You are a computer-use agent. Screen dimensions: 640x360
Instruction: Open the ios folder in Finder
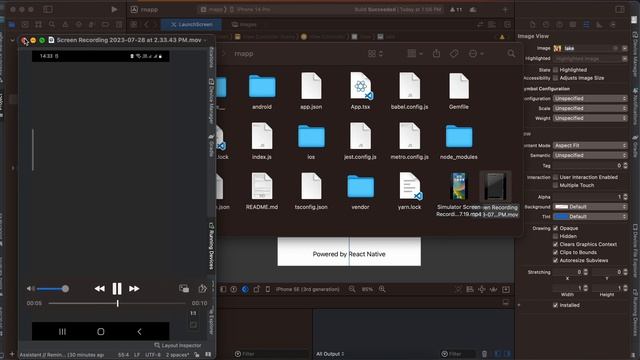(x=311, y=141)
